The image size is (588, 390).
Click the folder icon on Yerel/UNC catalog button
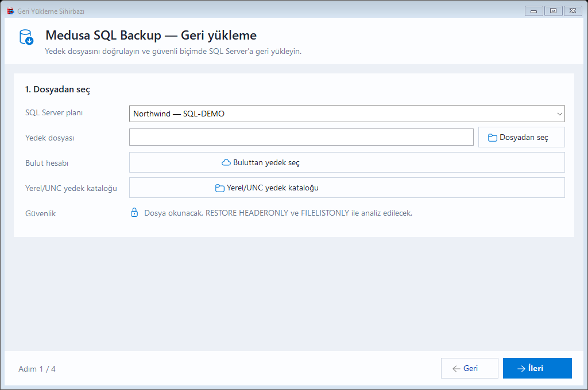(220, 188)
